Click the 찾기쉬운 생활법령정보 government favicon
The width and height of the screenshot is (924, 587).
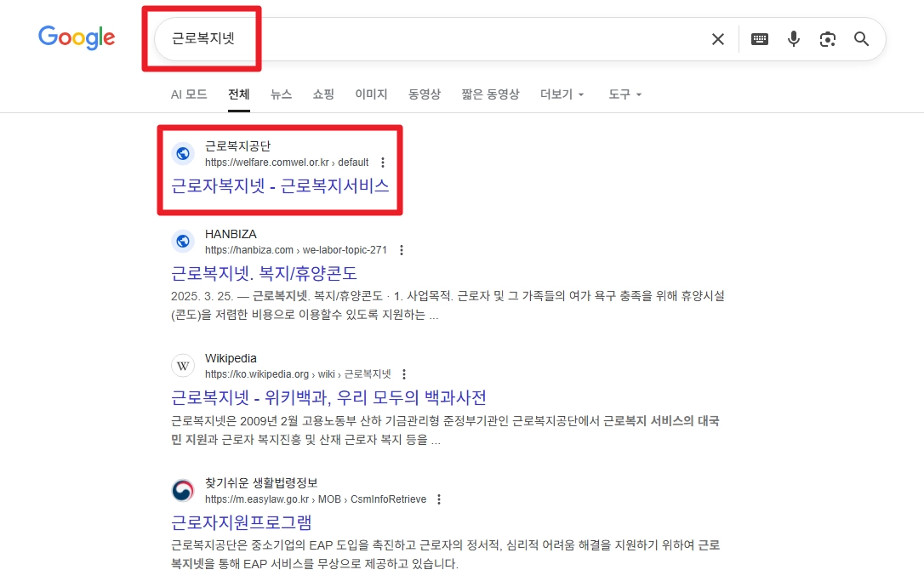[183, 490]
